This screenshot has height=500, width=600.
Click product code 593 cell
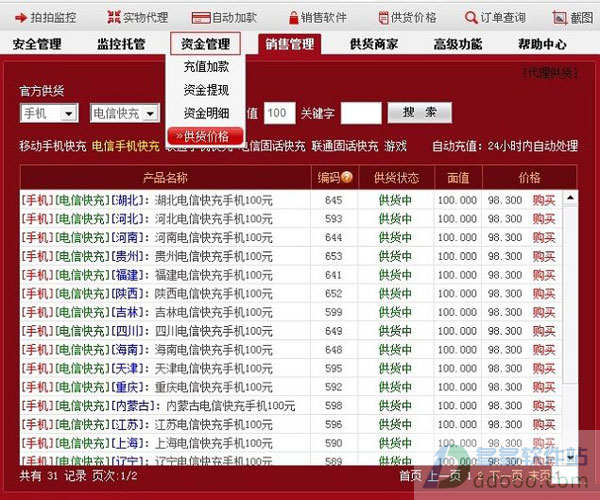tap(334, 219)
